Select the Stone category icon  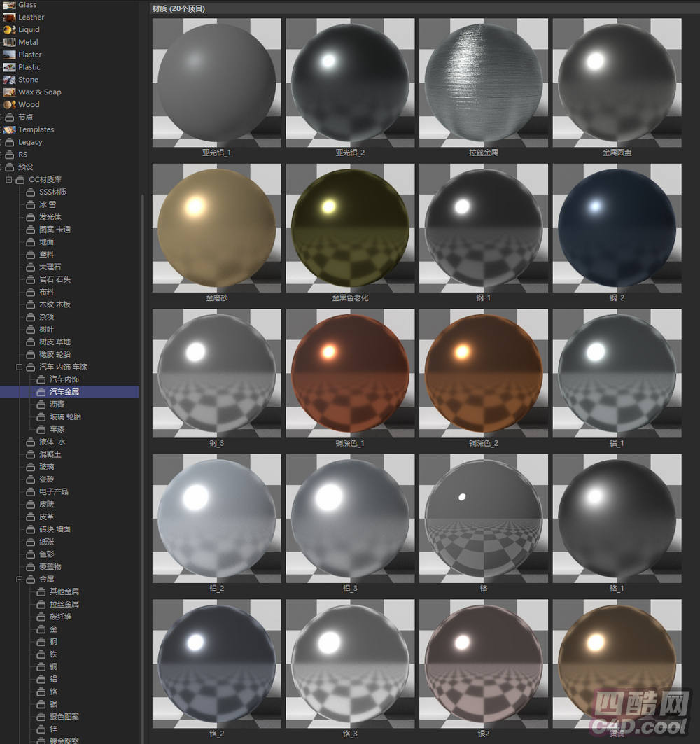click(x=9, y=80)
